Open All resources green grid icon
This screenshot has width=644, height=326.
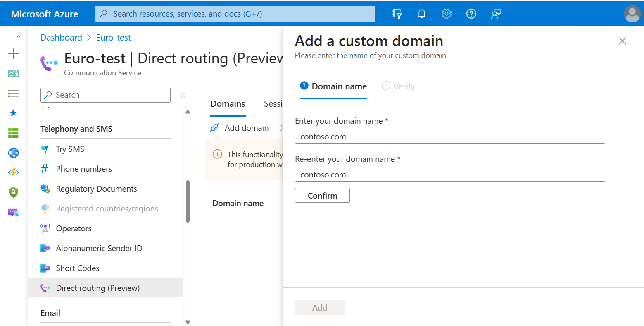pyautogui.click(x=13, y=133)
